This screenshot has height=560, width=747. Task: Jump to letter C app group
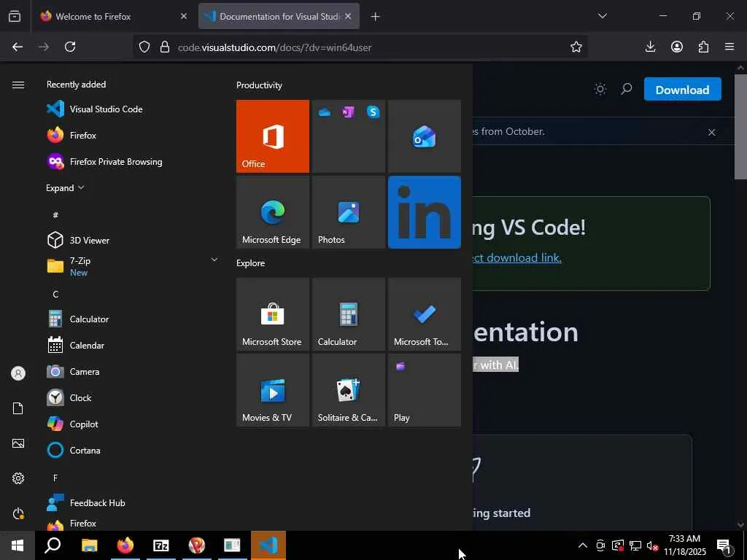point(55,295)
